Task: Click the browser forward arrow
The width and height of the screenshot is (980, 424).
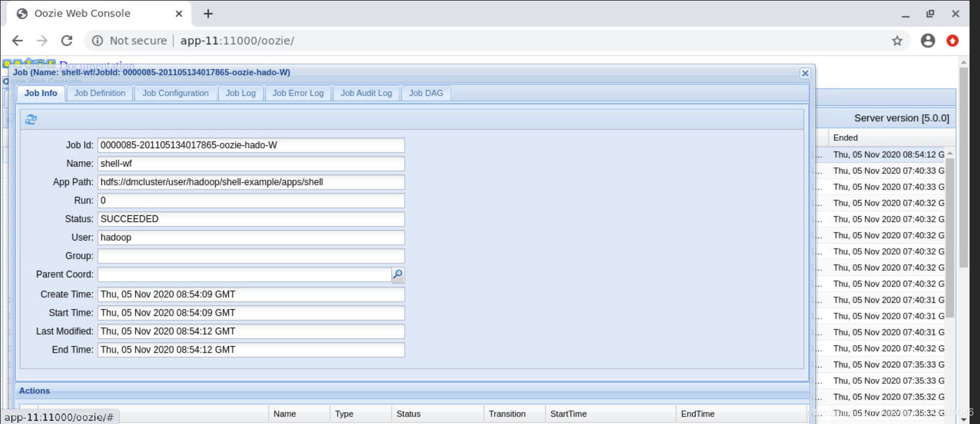Action: (x=42, y=41)
